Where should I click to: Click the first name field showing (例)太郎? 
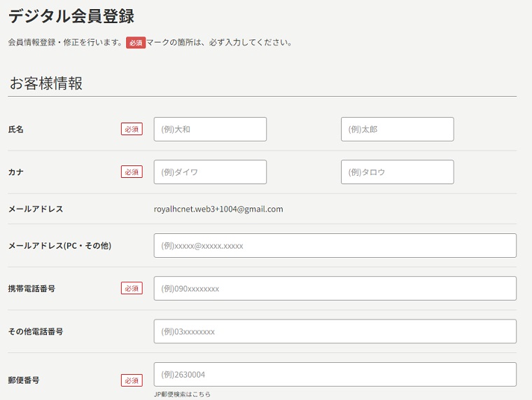tap(397, 129)
